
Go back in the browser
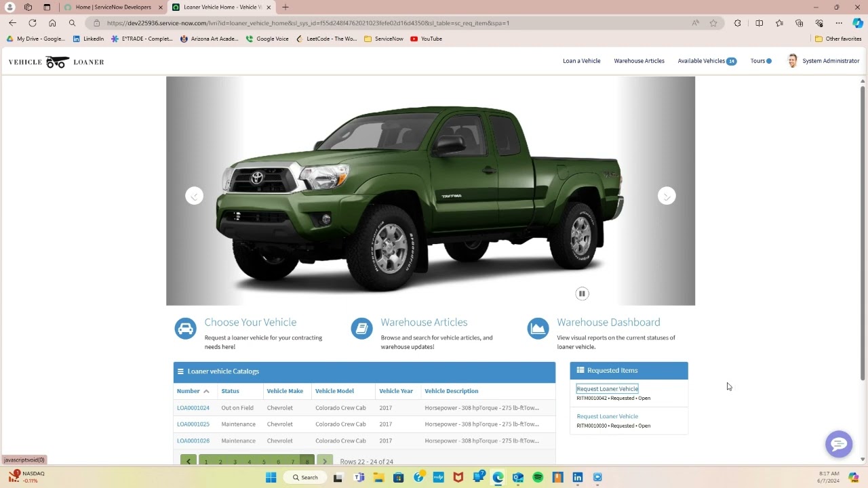12,23
